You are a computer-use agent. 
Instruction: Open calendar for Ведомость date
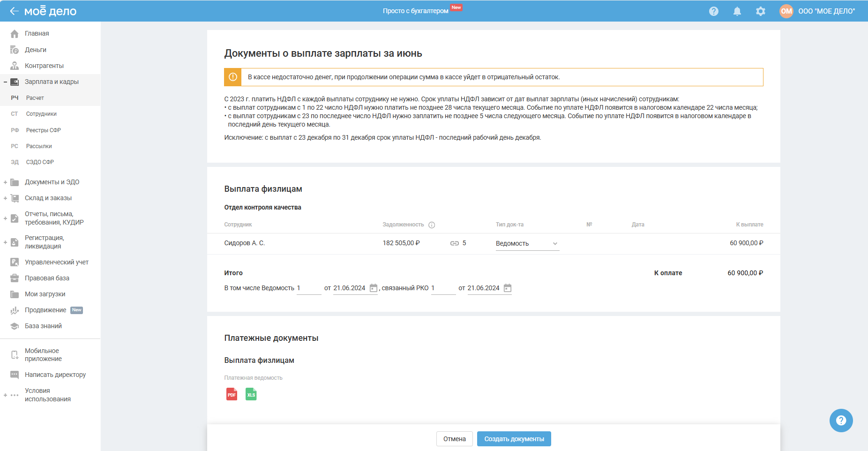pos(374,288)
